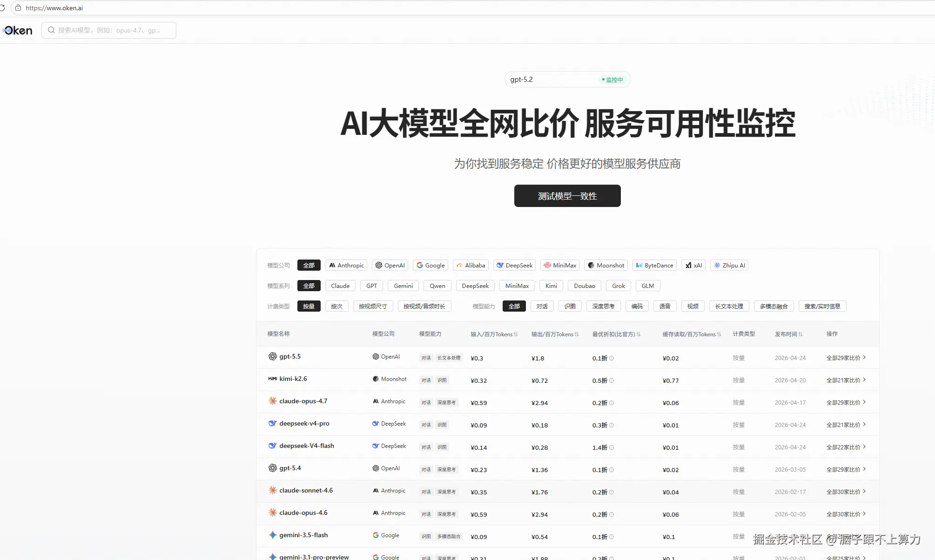Click the discount info icon in gpt-5.5 row
Image resolution: width=935 pixels, height=560 pixels.
coord(612,358)
